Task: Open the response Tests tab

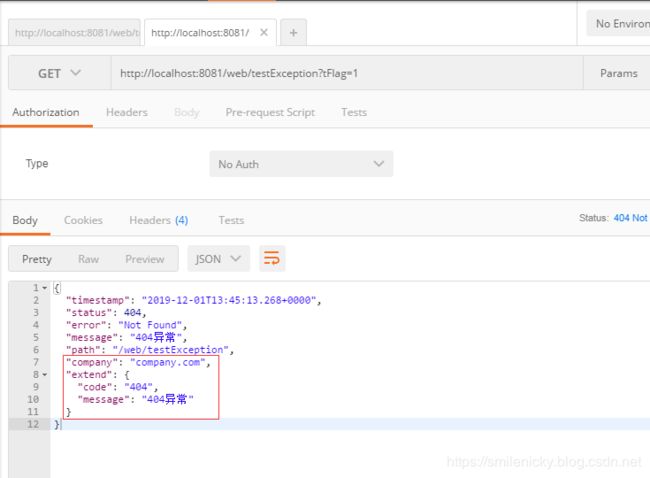Action: (231, 220)
